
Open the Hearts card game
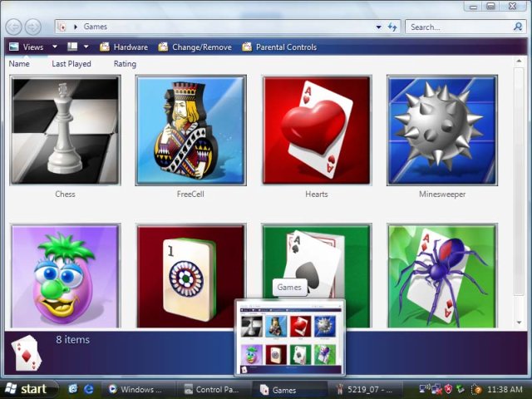(317, 131)
